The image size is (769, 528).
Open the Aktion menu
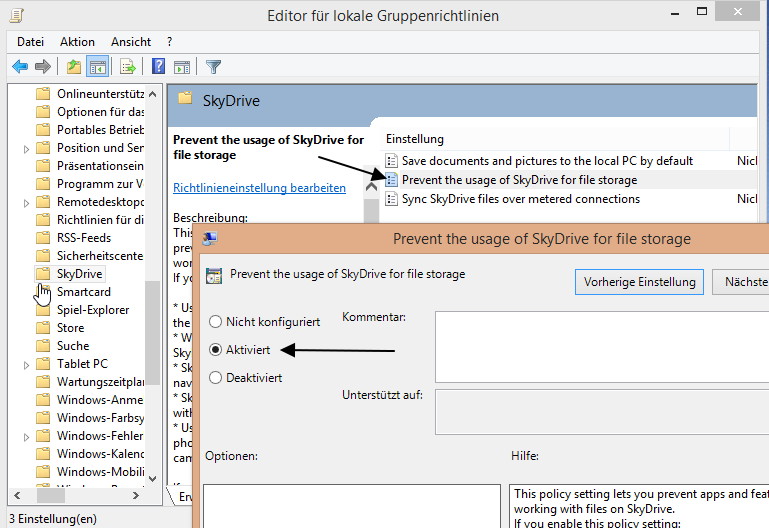click(77, 42)
